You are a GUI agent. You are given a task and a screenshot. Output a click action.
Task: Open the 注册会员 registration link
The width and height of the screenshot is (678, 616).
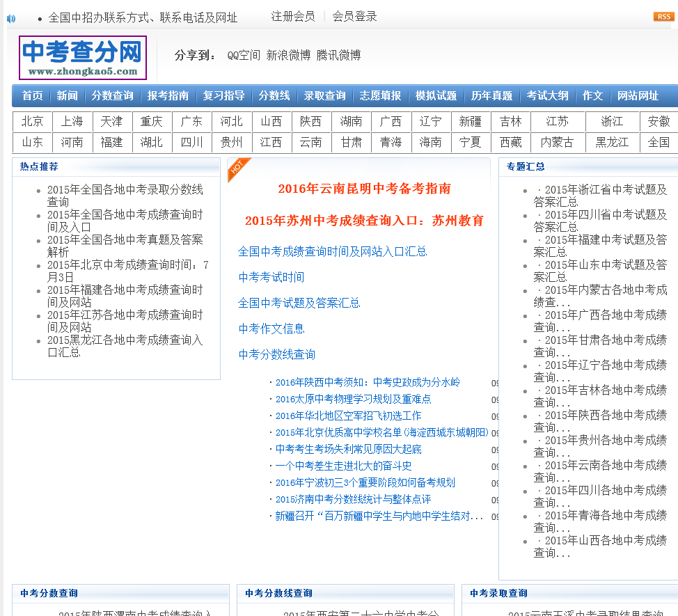(x=293, y=17)
